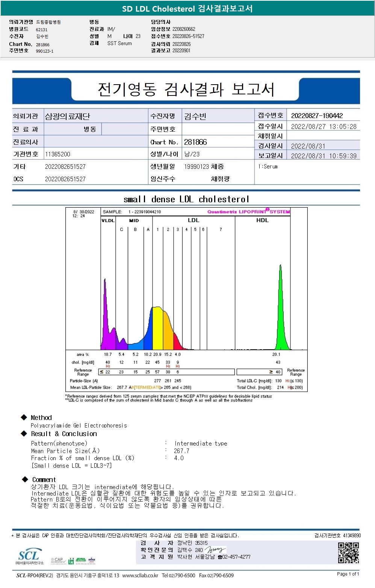Click the 수진자명 field 김수빈

tap(195, 117)
